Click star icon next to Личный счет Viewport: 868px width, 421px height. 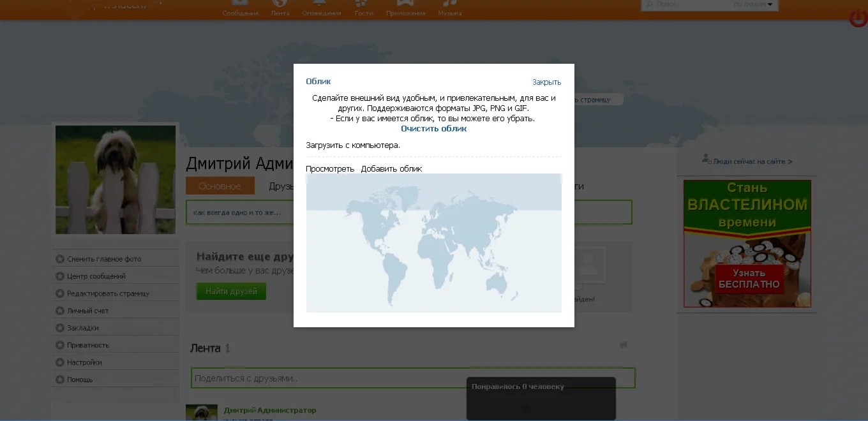tap(60, 311)
